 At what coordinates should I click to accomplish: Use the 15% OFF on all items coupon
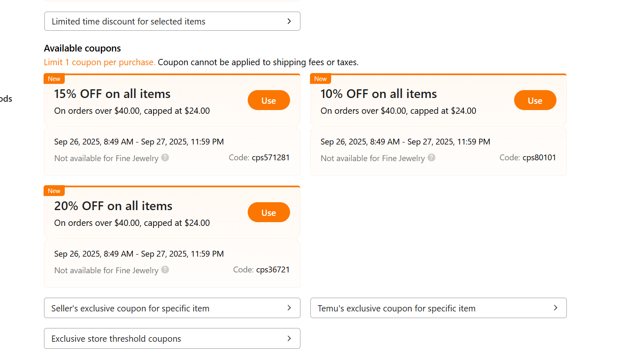[x=268, y=100]
